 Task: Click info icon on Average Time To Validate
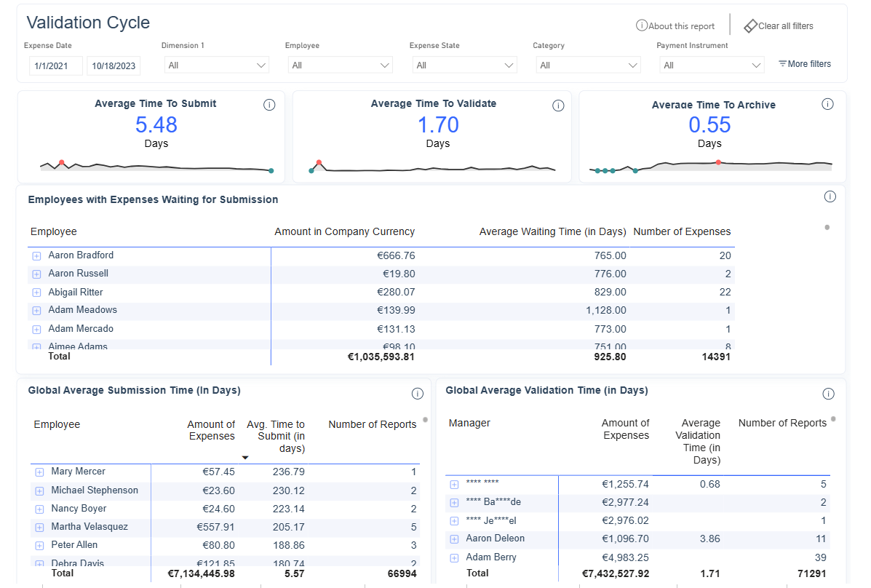558,106
